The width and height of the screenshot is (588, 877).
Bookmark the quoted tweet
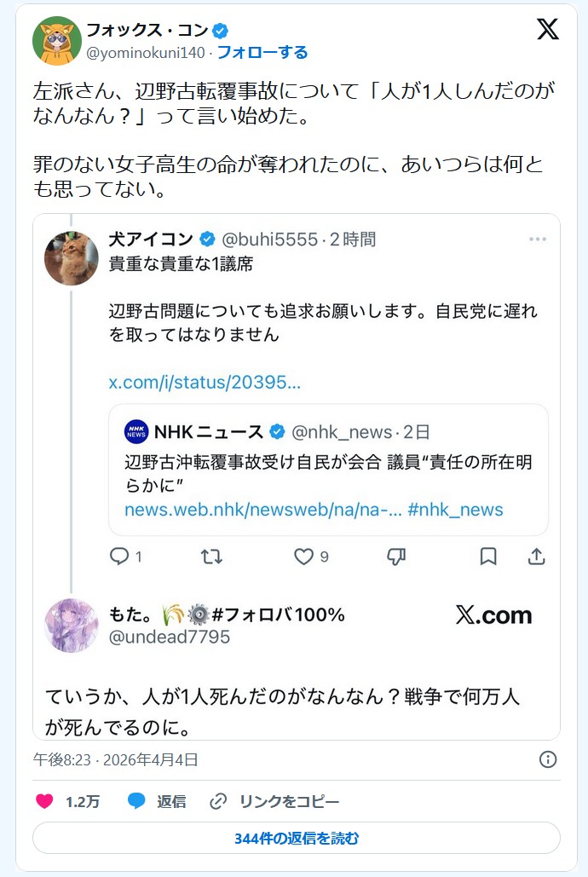coord(488,557)
